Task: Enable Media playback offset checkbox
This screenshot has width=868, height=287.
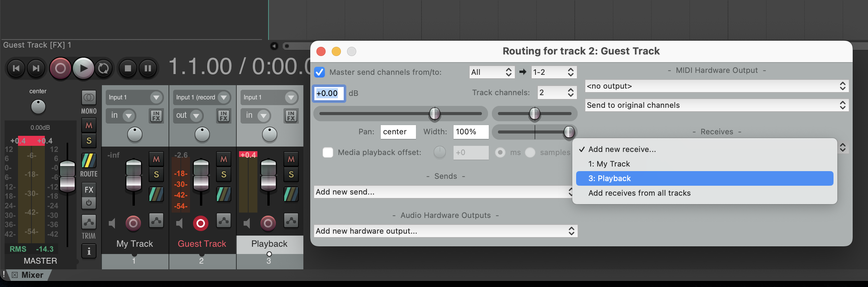Action: (328, 152)
